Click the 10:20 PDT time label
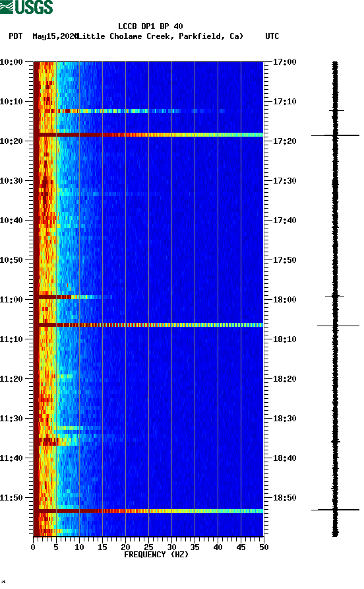This screenshot has width=364, height=589. pos(11,141)
